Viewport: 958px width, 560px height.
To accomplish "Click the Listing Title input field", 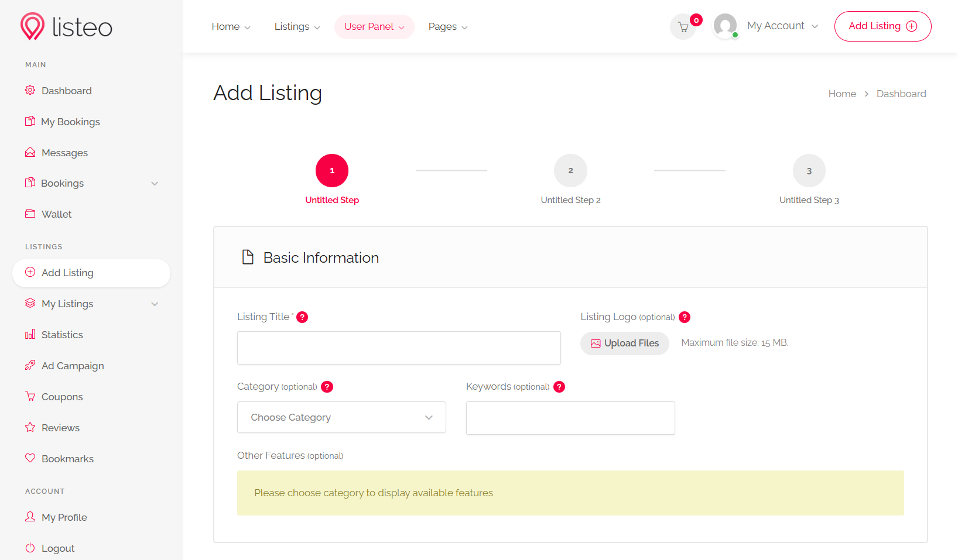I will click(x=399, y=348).
